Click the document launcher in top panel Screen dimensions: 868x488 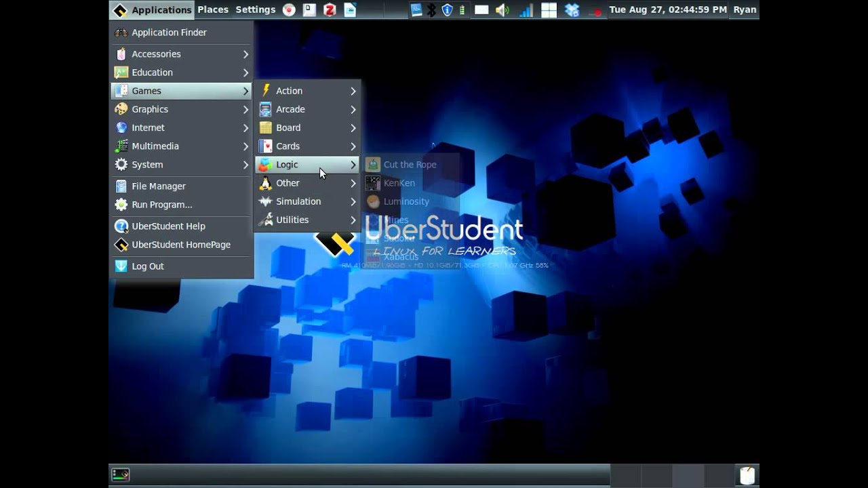(309, 9)
